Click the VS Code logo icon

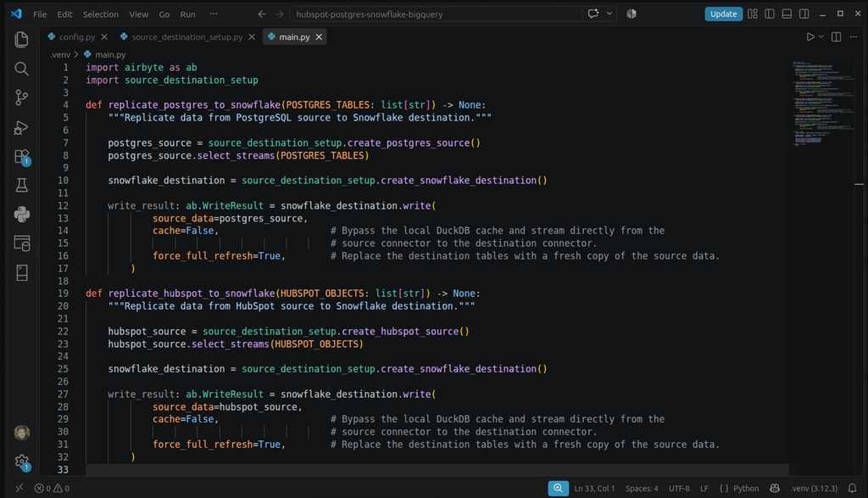pyautogui.click(x=16, y=14)
